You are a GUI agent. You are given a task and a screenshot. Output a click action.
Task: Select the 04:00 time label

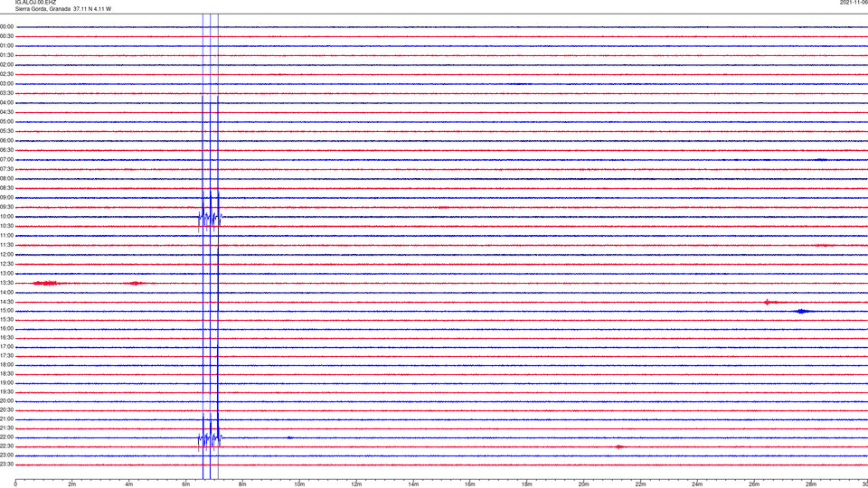click(x=6, y=103)
